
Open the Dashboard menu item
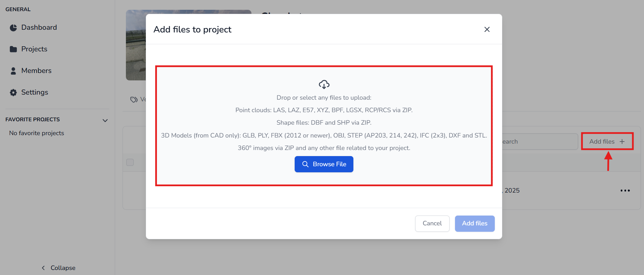[39, 28]
